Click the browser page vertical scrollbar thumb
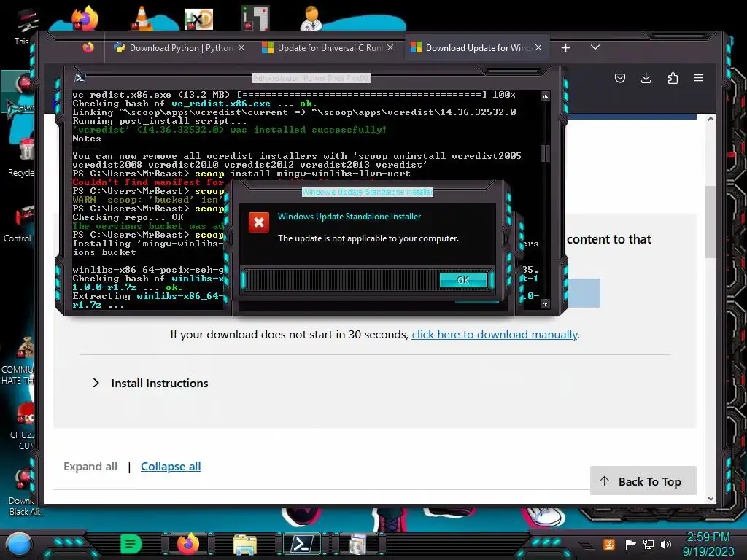Viewport: 747px width, 560px height. coord(711,222)
